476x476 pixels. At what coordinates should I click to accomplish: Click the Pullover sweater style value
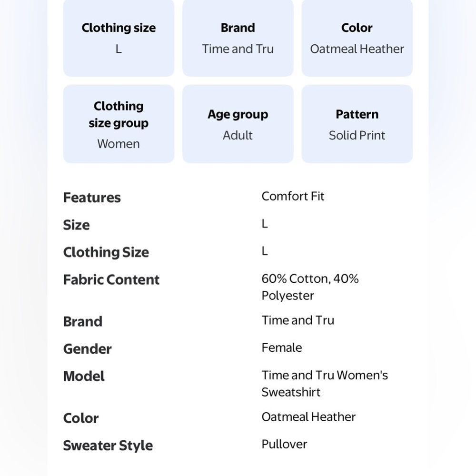[284, 444]
